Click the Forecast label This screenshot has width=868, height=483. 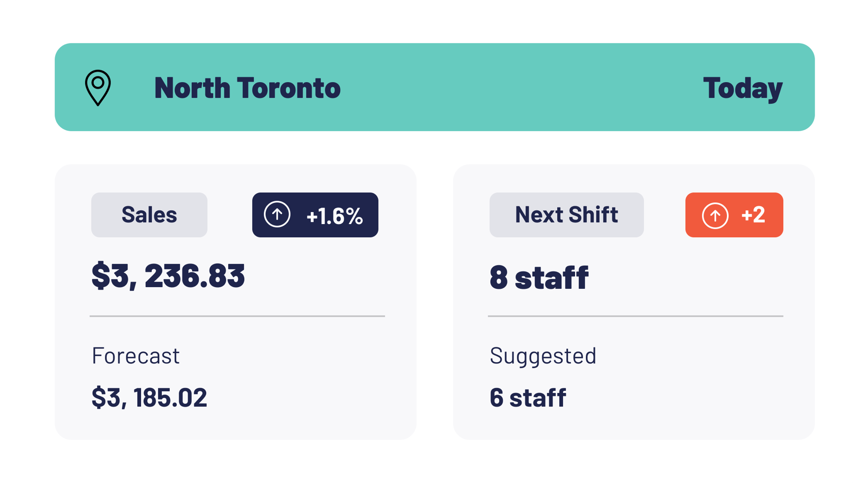tap(136, 356)
